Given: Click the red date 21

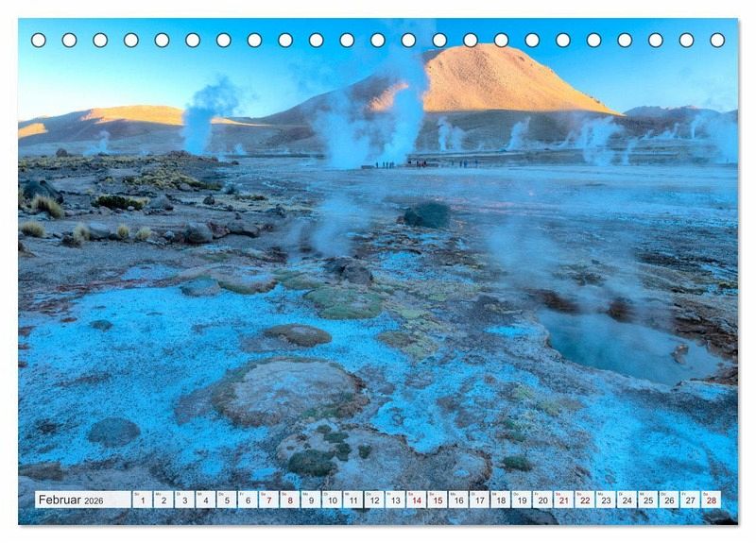Looking at the screenshot, I should (x=564, y=500).
